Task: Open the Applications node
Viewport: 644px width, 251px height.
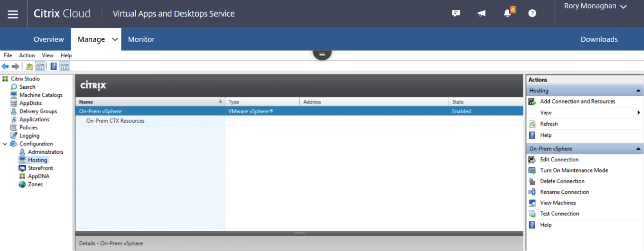Action: point(34,120)
